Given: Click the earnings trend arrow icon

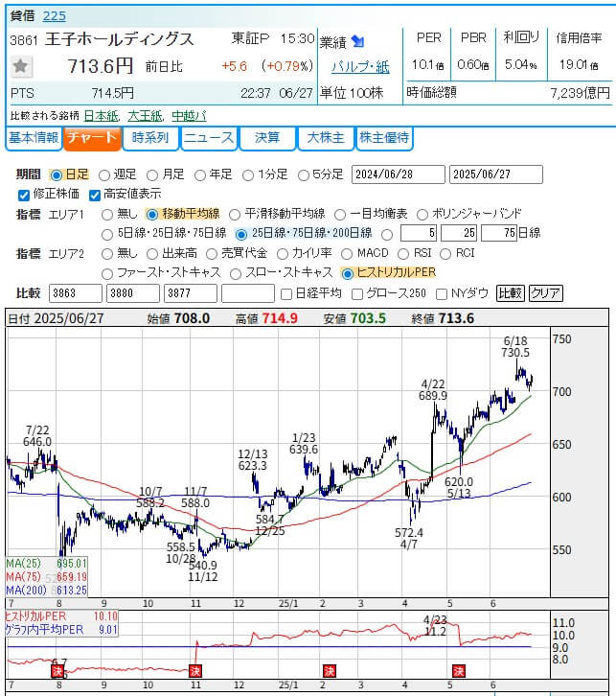Looking at the screenshot, I should coord(357,42).
